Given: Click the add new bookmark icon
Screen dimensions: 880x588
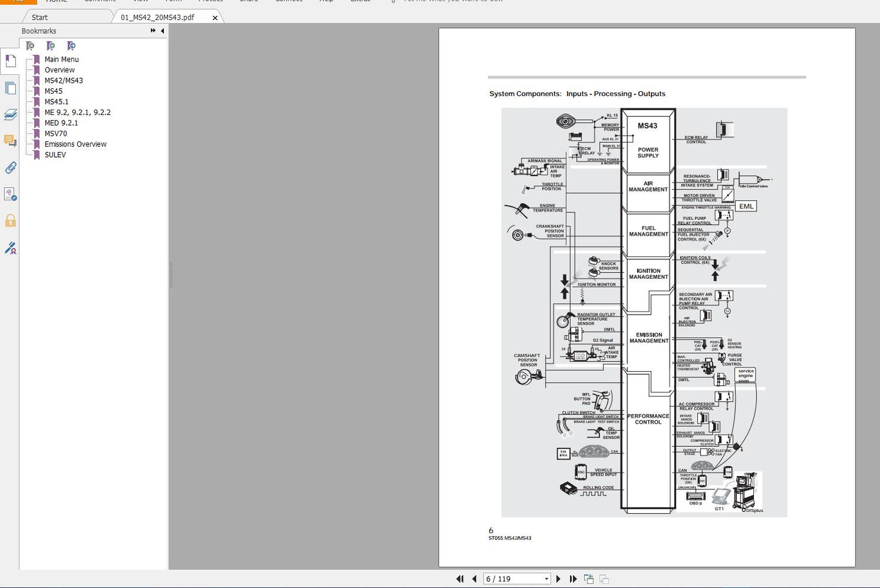Looking at the screenshot, I should coord(51,46).
